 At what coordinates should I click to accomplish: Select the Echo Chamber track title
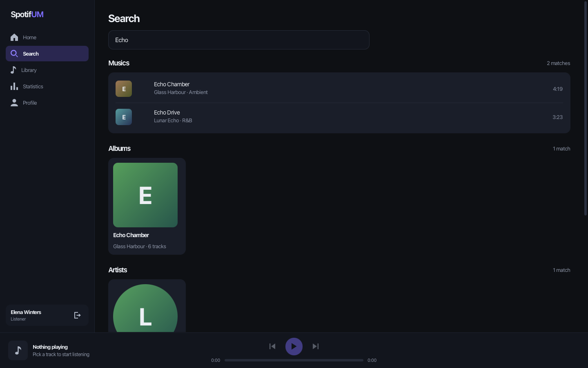(x=171, y=84)
